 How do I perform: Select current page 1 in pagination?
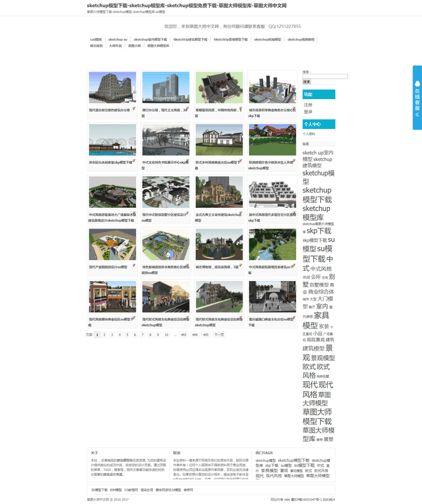point(97,335)
